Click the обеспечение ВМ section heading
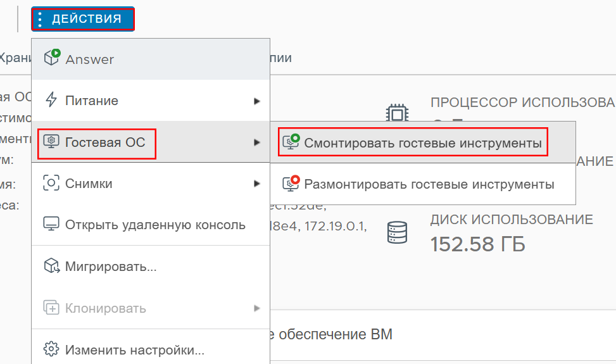 (x=336, y=334)
